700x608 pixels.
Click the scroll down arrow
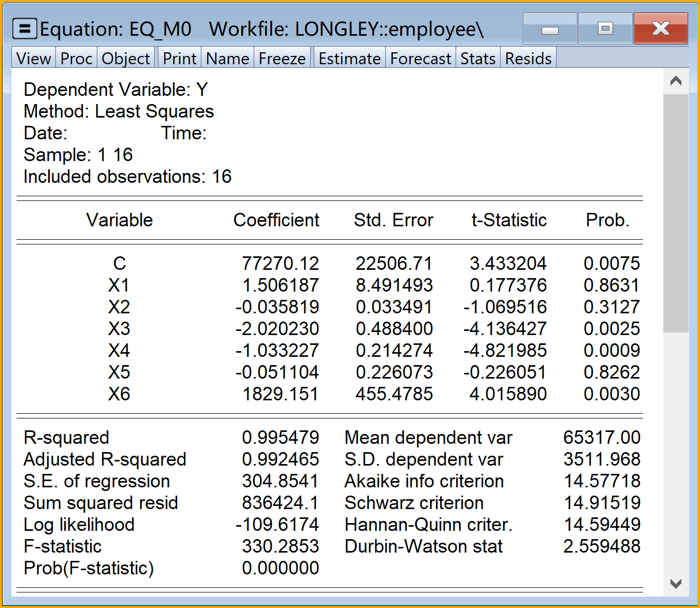click(676, 584)
